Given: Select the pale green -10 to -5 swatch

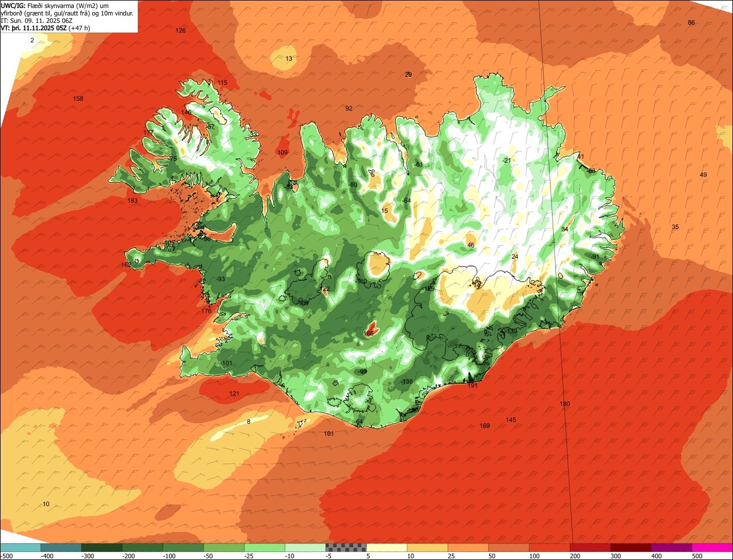Looking at the screenshot, I should tap(305, 547).
